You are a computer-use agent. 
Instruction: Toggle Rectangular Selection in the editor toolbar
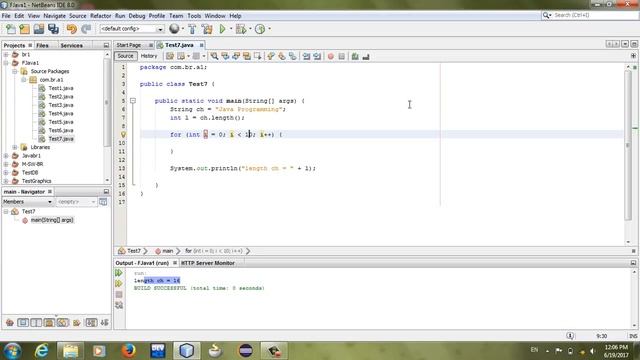tap(258, 56)
